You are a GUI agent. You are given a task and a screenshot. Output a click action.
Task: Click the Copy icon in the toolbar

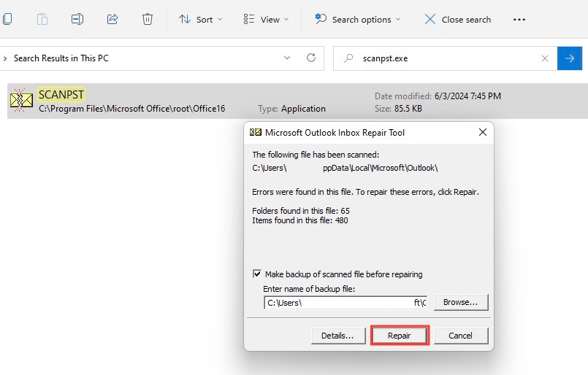[x=7, y=19]
